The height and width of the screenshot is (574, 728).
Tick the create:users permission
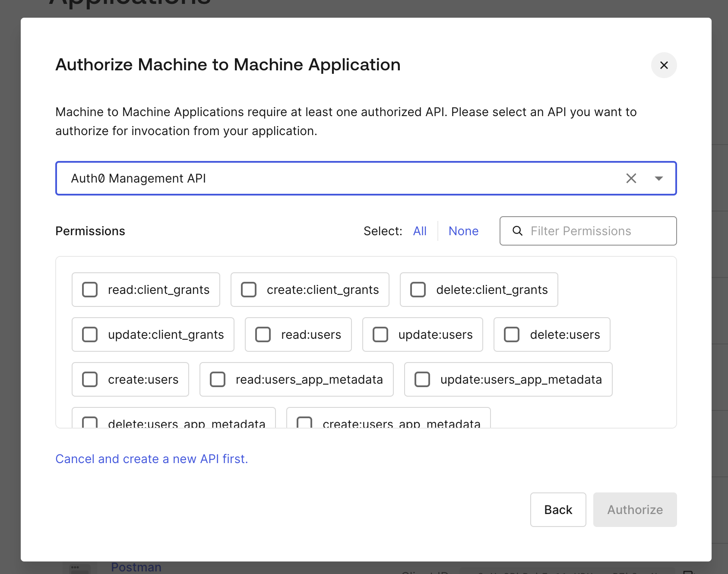point(90,379)
